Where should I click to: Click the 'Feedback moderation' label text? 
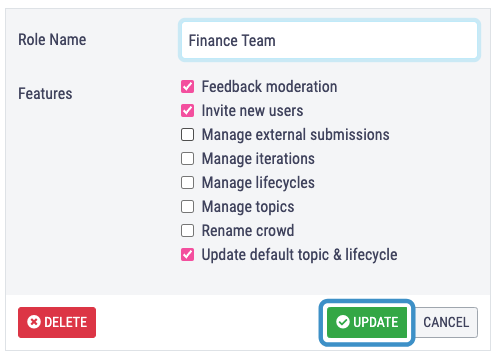[270, 87]
